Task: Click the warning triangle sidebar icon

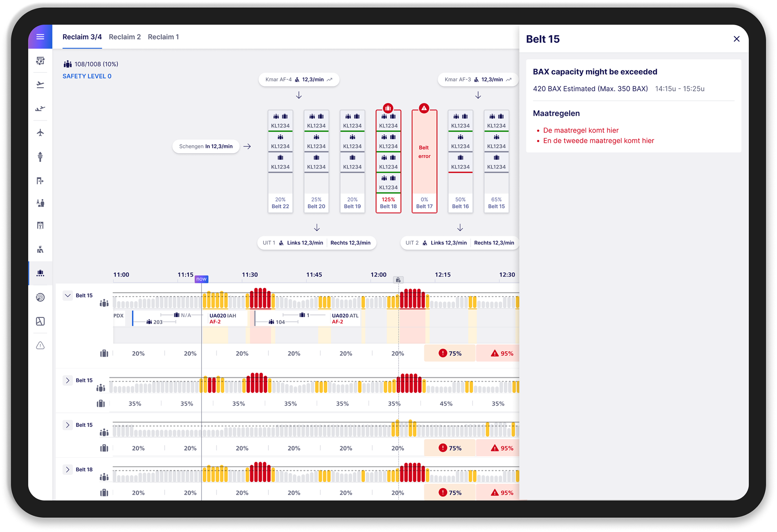Action: point(40,345)
